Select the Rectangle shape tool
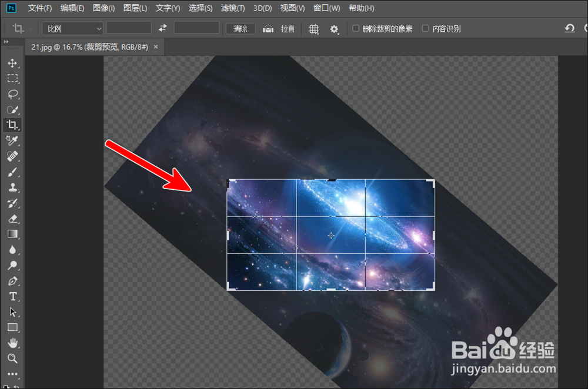Image resolution: width=588 pixels, height=389 pixels. [x=12, y=327]
